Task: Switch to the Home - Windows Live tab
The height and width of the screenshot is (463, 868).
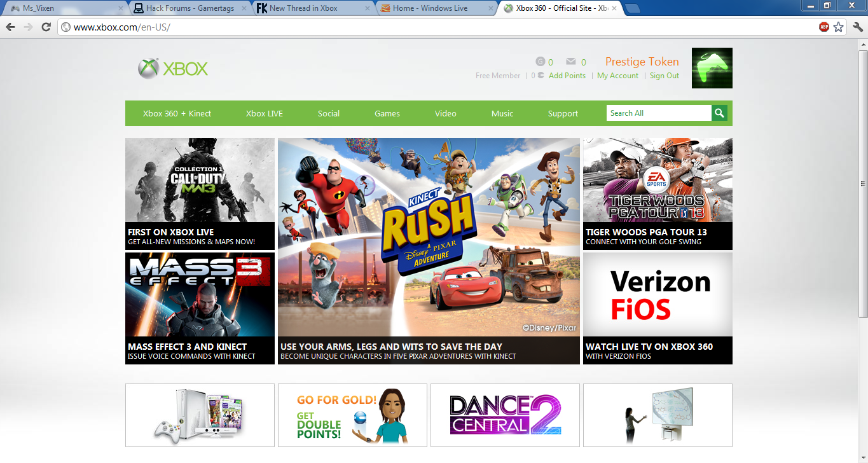Action: tap(436, 8)
